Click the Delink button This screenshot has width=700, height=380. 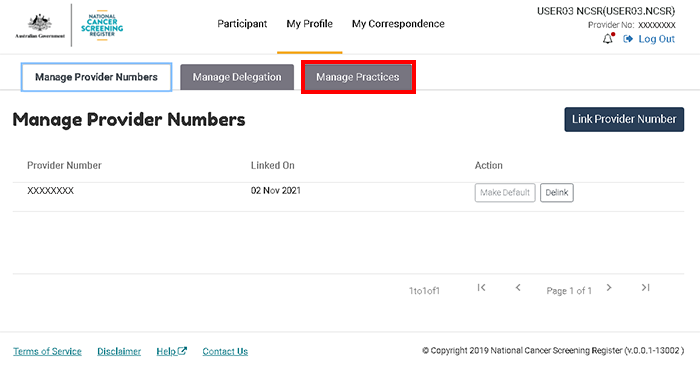(x=557, y=193)
